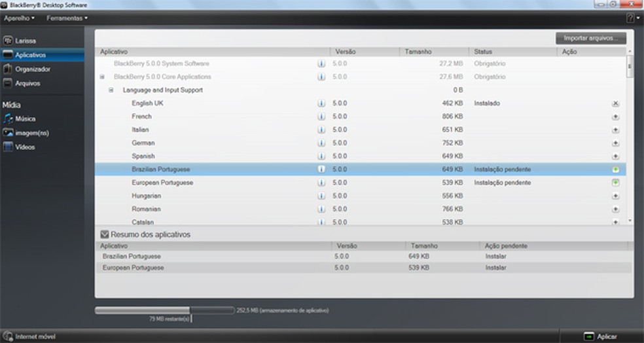This screenshot has height=343, width=644.
Task: Click the Importar arquivos button
Action: (x=591, y=38)
